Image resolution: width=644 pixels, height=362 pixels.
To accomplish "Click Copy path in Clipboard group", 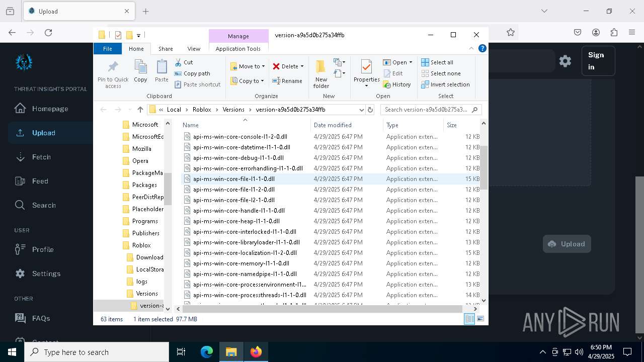I will (192, 73).
